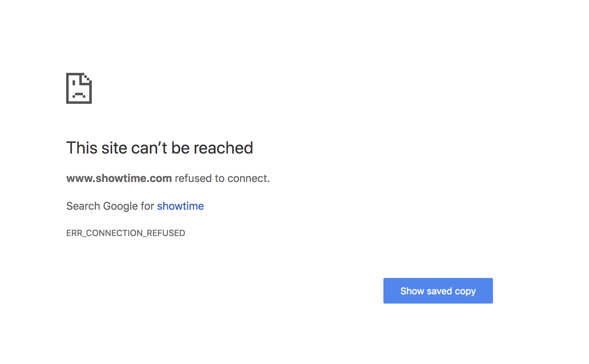Screen dimensions: 589x364
Task: Click the ERR_CONNECTION_REFUSED error code
Action: [126, 233]
